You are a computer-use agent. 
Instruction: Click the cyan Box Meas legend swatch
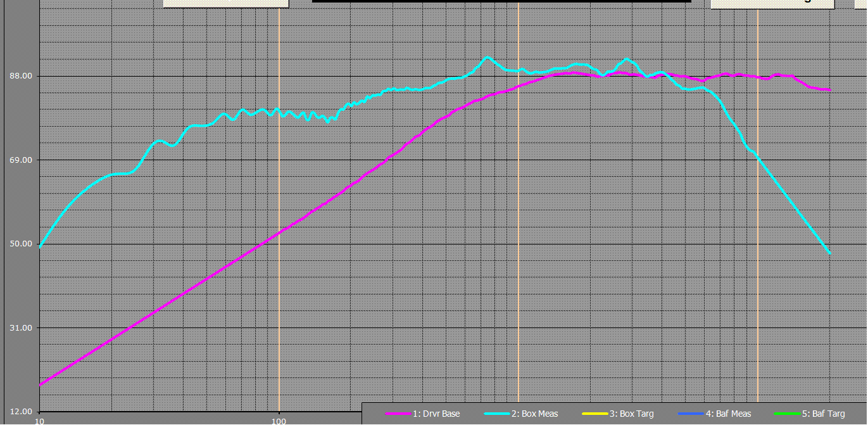(x=496, y=414)
